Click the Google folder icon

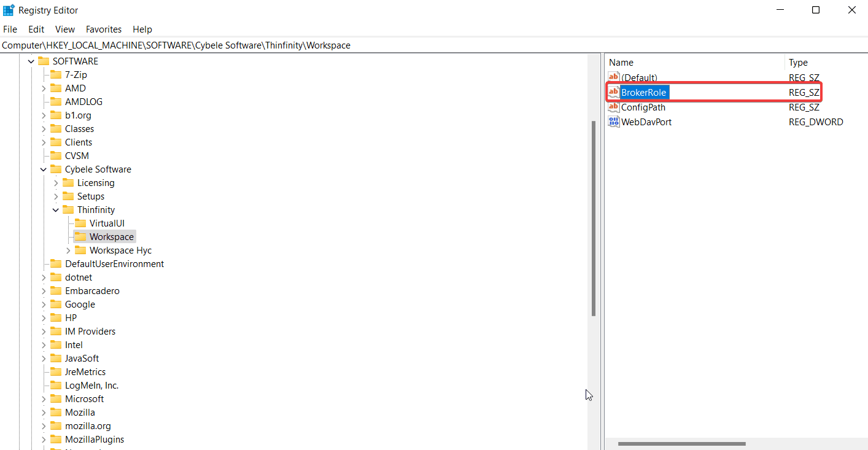[56, 305]
